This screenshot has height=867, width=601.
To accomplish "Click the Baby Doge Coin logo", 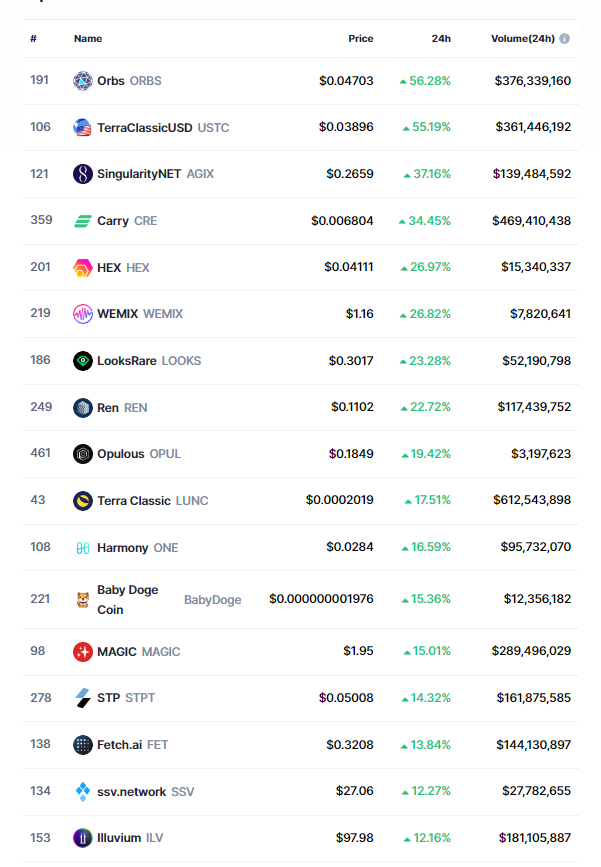I will [x=83, y=599].
